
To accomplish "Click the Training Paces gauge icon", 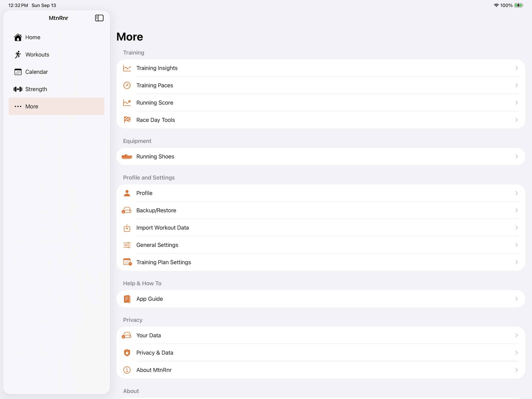I will click(127, 85).
